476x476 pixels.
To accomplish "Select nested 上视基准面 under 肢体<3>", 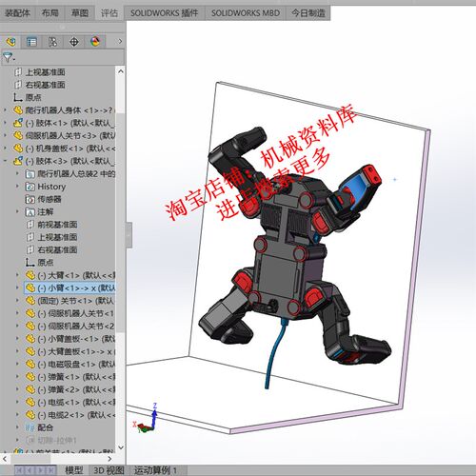I will click(57, 237).
